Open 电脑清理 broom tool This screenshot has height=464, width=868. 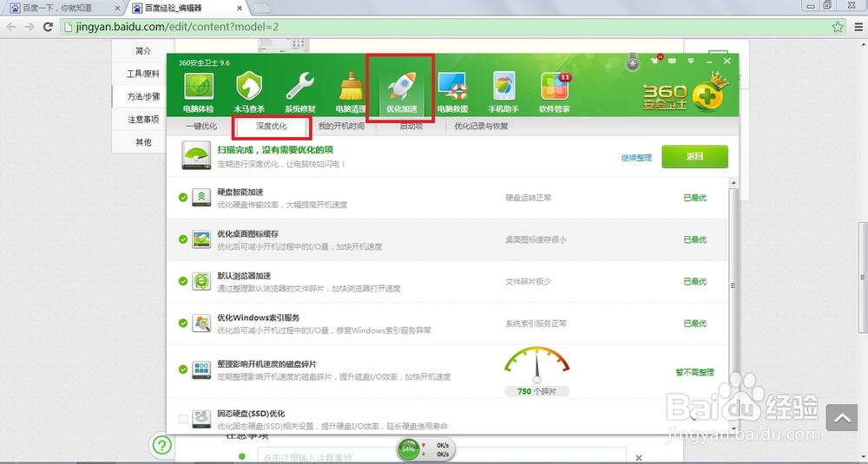[351, 92]
